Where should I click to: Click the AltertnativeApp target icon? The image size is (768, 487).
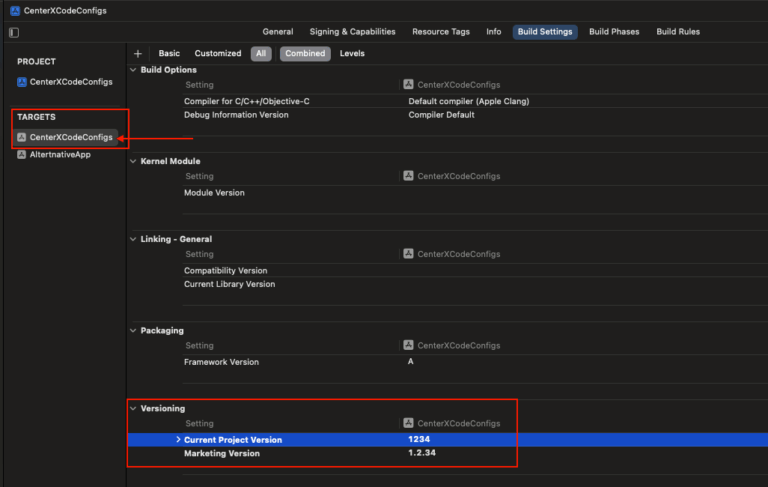click(x=22, y=154)
